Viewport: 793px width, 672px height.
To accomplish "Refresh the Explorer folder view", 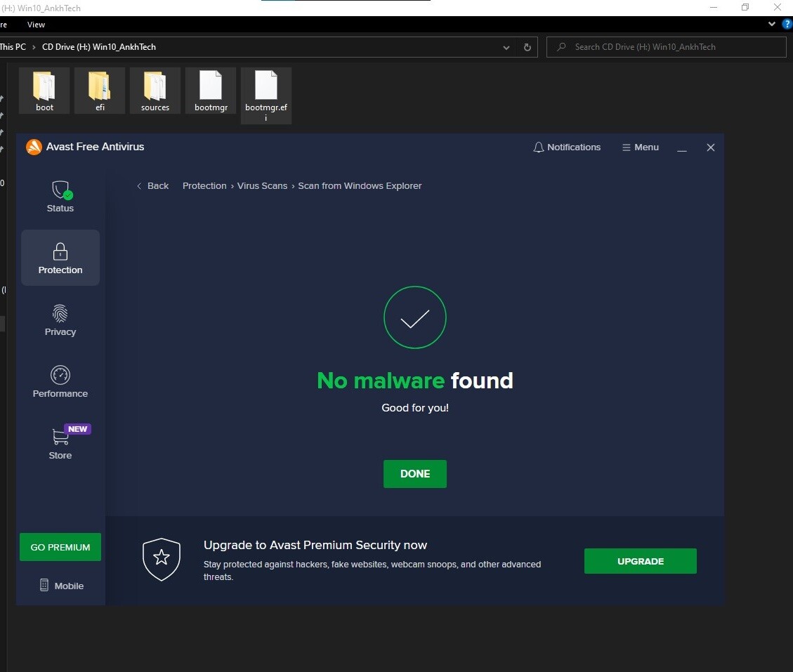I will 527,47.
